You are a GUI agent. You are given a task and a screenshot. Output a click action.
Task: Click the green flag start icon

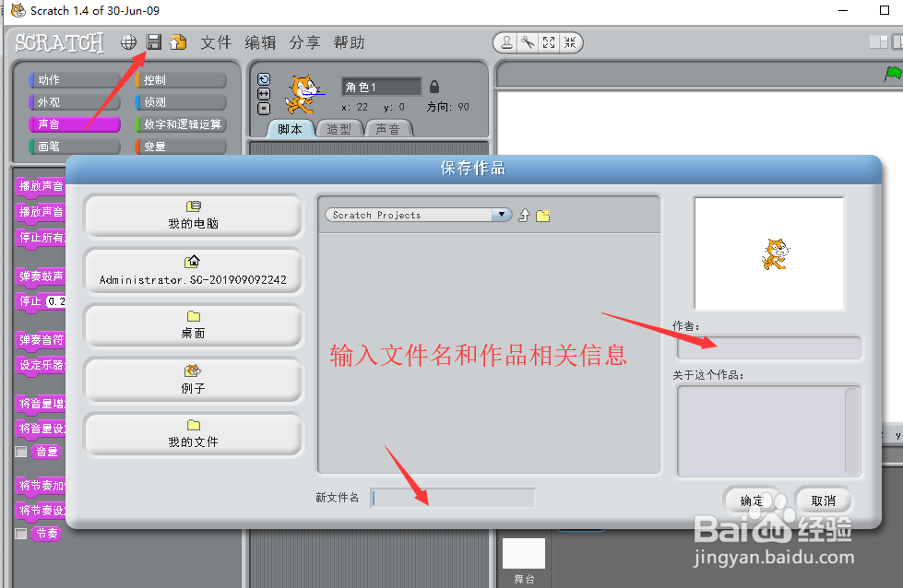(x=893, y=74)
